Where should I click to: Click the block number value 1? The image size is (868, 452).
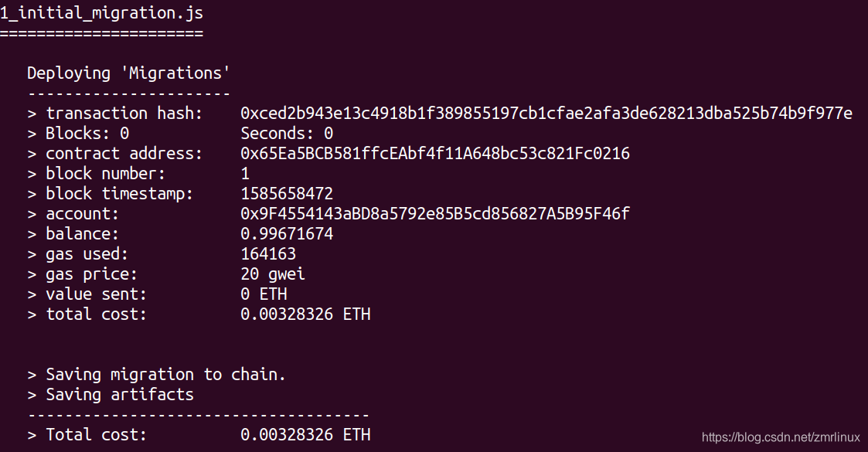[x=245, y=174]
